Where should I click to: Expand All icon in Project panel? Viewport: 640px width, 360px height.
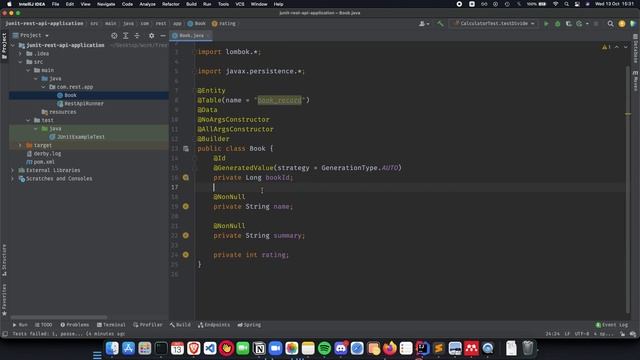pos(126,36)
